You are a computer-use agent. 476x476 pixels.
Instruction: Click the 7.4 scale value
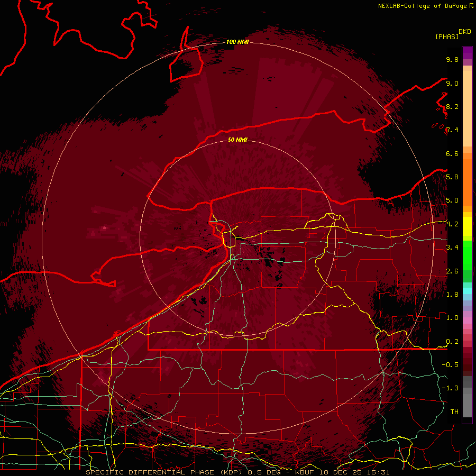coord(452,130)
